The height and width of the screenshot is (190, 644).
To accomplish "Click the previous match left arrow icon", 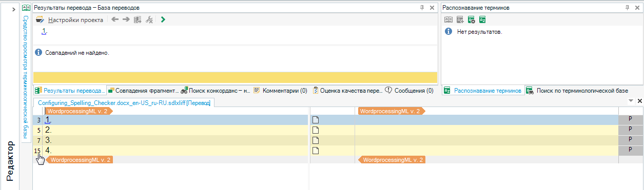I will click(115, 20).
